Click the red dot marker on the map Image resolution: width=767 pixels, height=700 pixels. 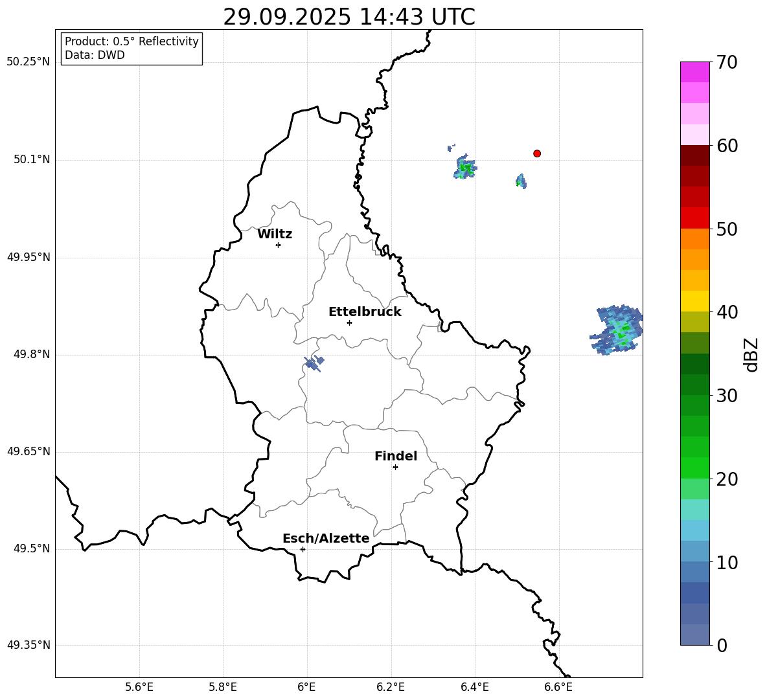[x=537, y=153]
